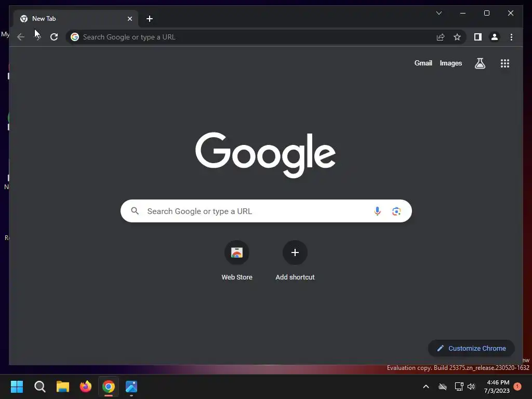
Task: Select the New Tab tab
Action: pyautogui.click(x=76, y=19)
